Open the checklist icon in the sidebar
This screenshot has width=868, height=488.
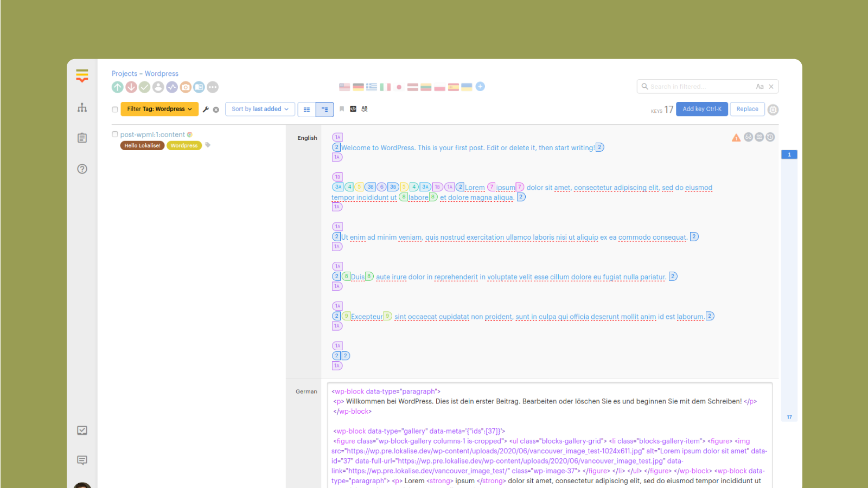pyautogui.click(x=82, y=430)
